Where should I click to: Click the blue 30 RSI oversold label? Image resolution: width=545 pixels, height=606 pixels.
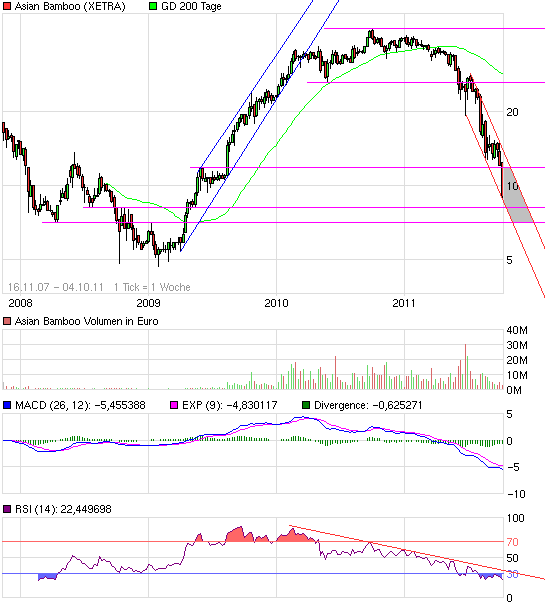coord(512,574)
